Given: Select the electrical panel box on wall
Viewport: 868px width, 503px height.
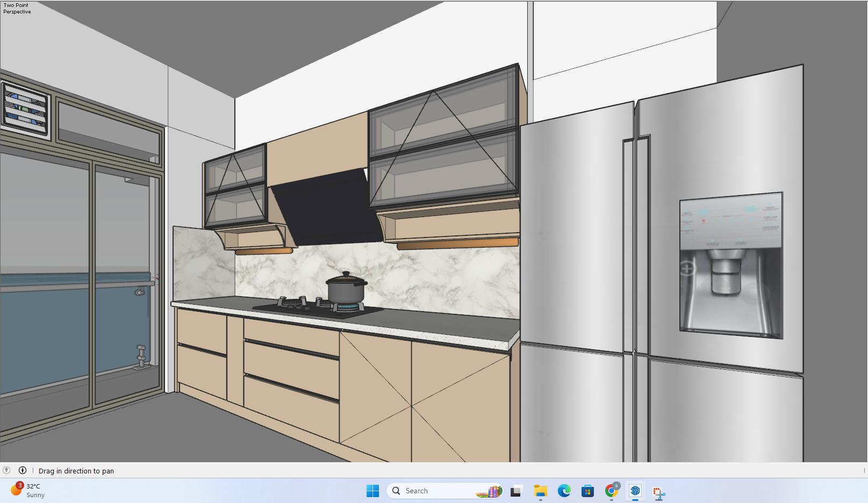Looking at the screenshot, I should pos(26,110).
